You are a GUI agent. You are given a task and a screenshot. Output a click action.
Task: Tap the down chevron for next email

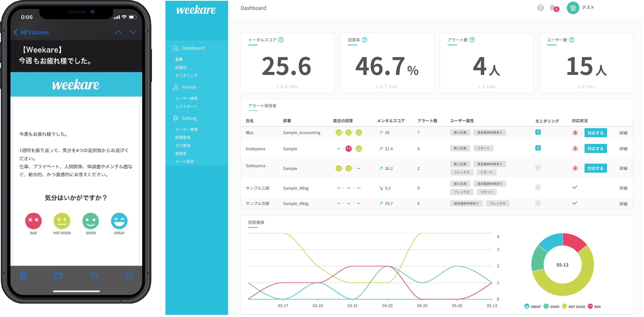(x=133, y=32)
